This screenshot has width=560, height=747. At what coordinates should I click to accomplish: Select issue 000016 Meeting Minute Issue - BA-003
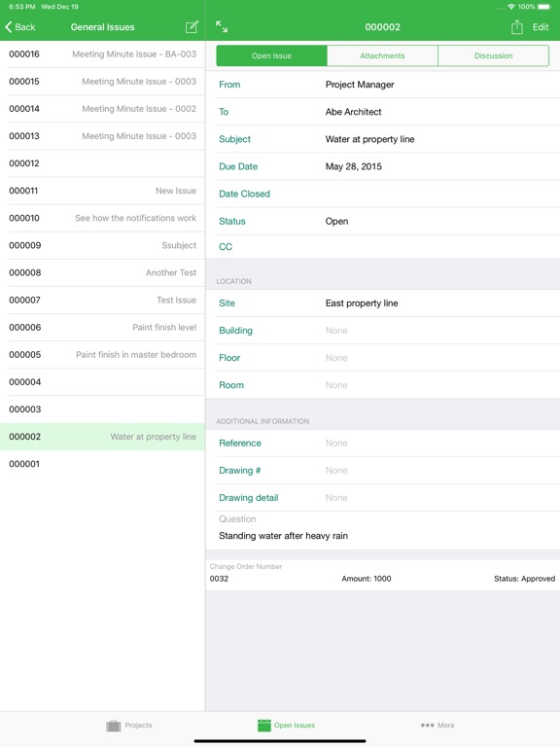point(102,54)
